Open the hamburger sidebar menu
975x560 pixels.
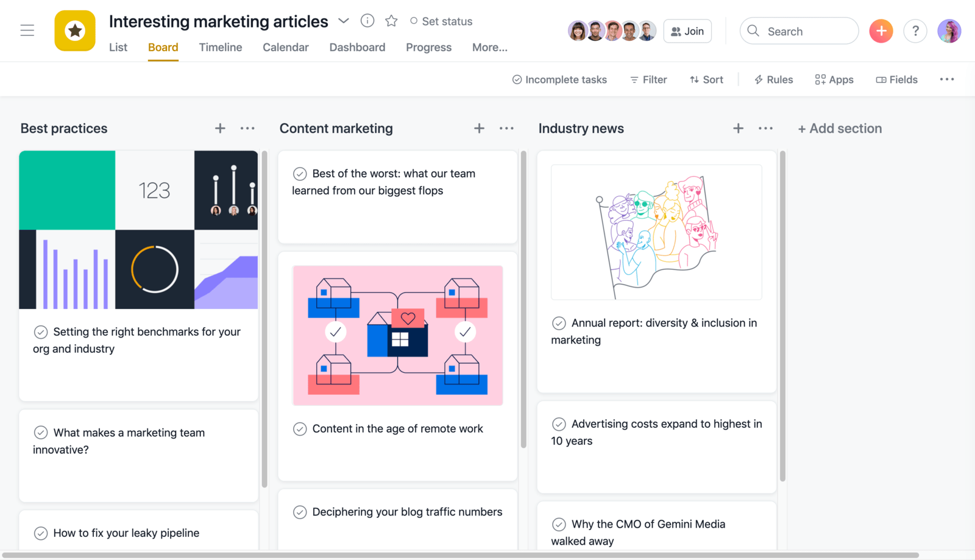click(x=27, y=30)
